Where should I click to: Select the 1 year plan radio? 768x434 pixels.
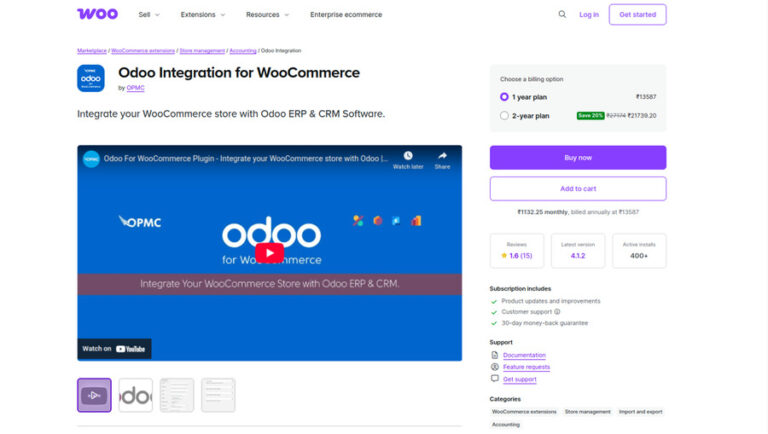click(x=504, y=97)
